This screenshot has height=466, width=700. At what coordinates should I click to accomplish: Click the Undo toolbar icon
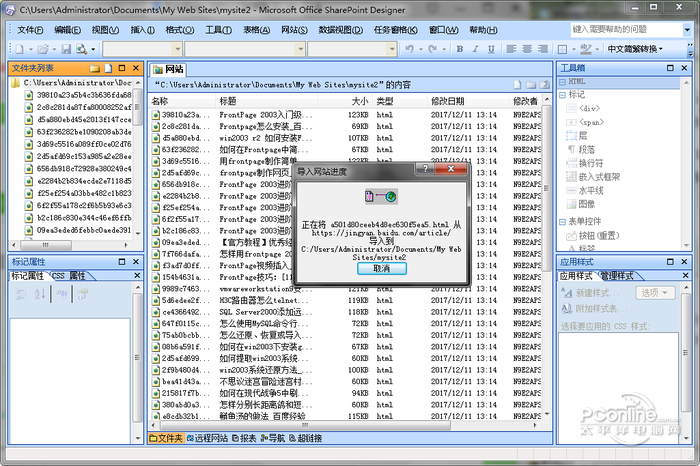point(409,49)
